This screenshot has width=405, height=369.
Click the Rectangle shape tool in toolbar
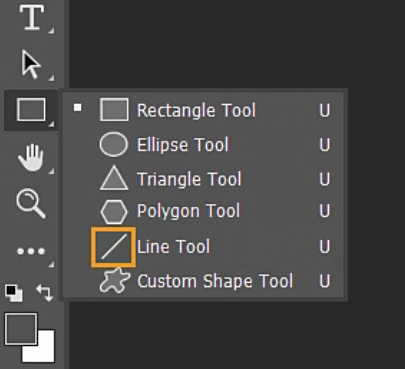coord(31,109)
